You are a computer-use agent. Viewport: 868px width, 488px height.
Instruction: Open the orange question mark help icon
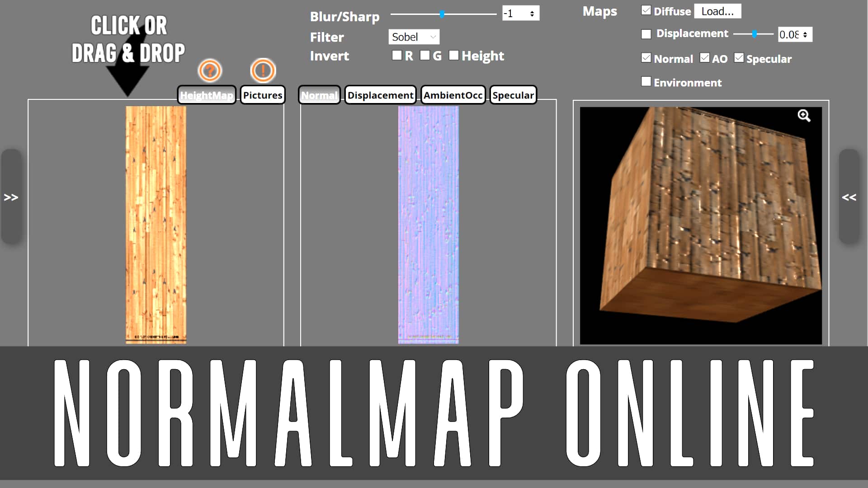point(210,70)
